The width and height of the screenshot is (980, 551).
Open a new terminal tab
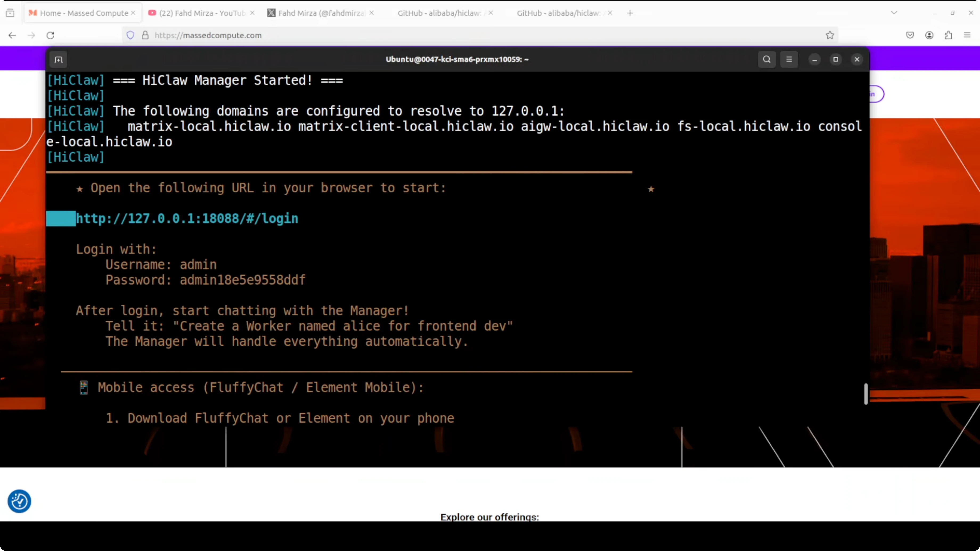59,60
